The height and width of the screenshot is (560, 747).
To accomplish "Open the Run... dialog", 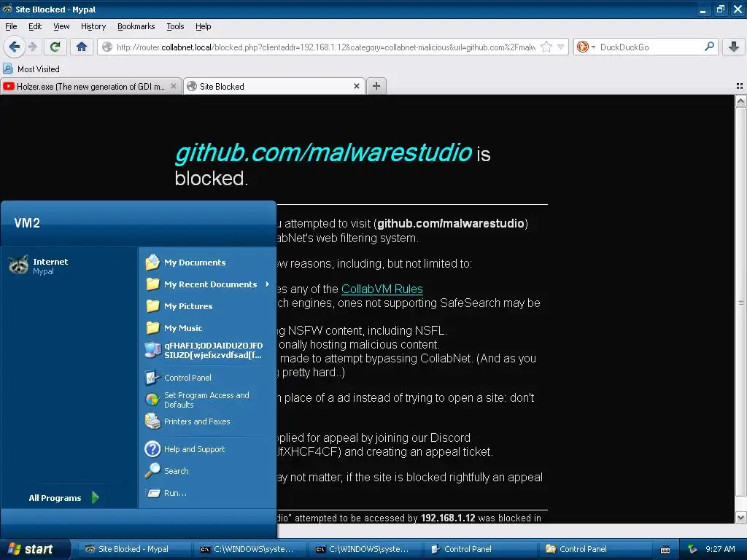I will [x=207, y=493].
